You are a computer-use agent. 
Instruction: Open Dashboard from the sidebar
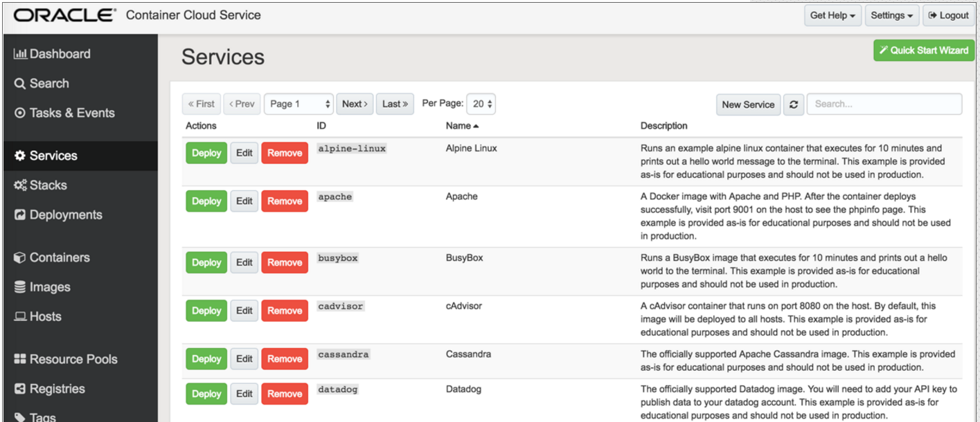click(x=53, y=54)
